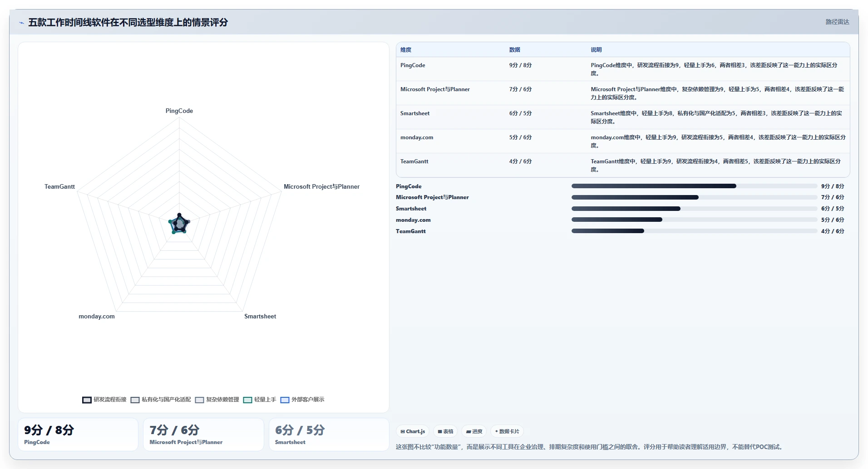
Task: Click the 9分 / 8分 table data cell
Action: pyautogui.click(x=520, y=65)
